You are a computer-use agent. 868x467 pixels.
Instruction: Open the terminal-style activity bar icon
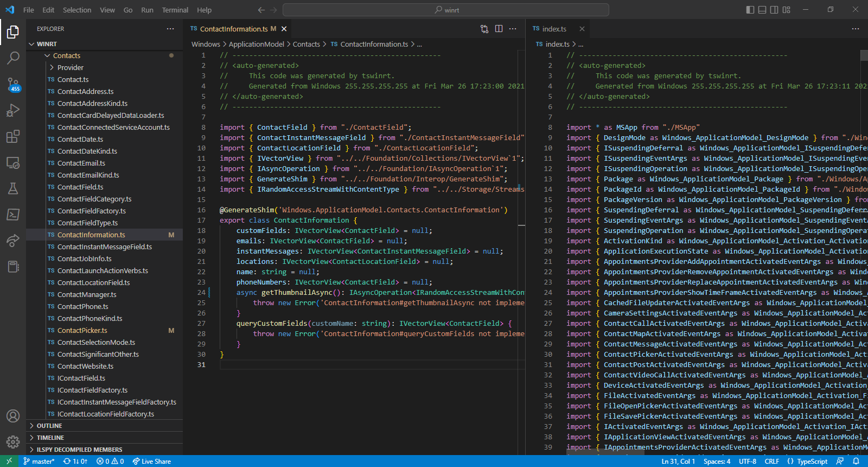coord(13,214)
